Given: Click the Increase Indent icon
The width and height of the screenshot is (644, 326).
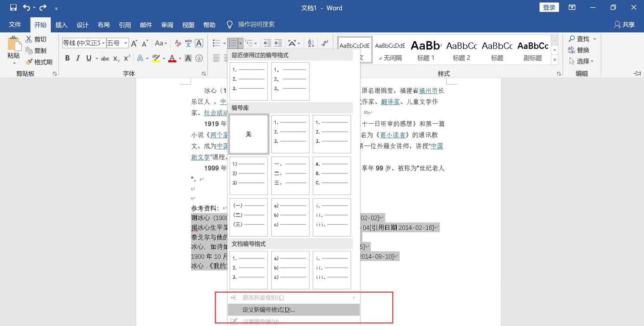Looking at the screenshot, I should coord(278,43).
